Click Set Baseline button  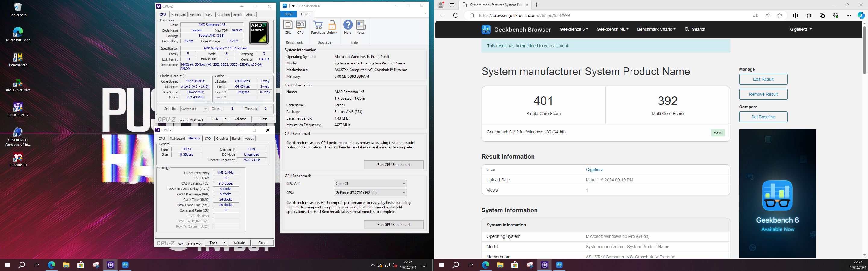pyautogui.click(x=763, y=117)
